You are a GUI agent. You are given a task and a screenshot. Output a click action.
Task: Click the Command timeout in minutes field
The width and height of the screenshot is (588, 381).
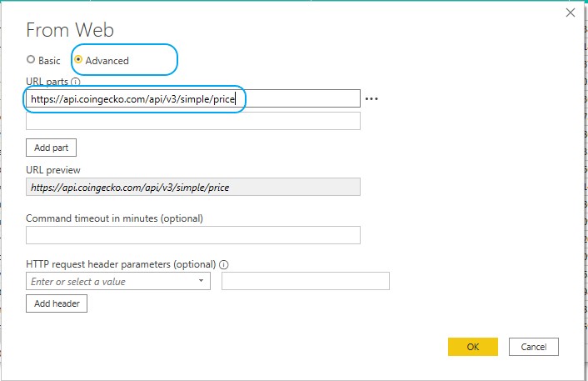(x=193, y=235)
